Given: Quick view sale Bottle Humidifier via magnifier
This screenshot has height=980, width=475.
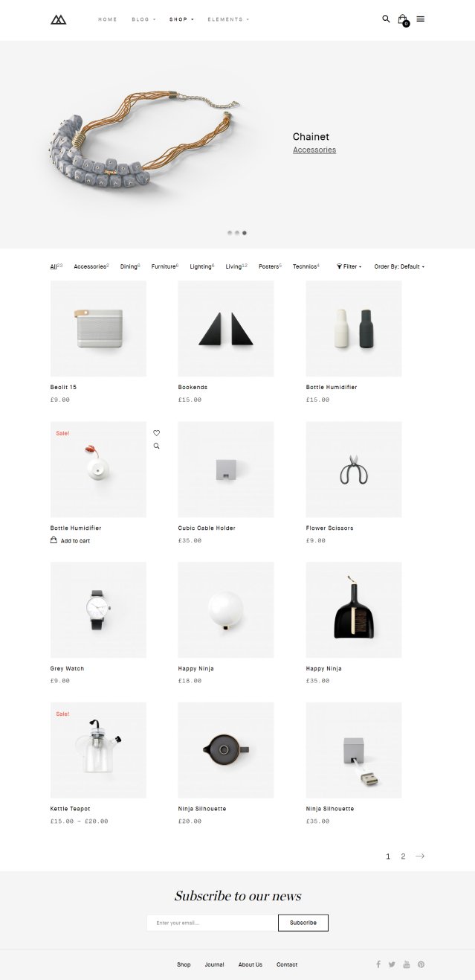Looking at the screenshot, I should 156,446.
